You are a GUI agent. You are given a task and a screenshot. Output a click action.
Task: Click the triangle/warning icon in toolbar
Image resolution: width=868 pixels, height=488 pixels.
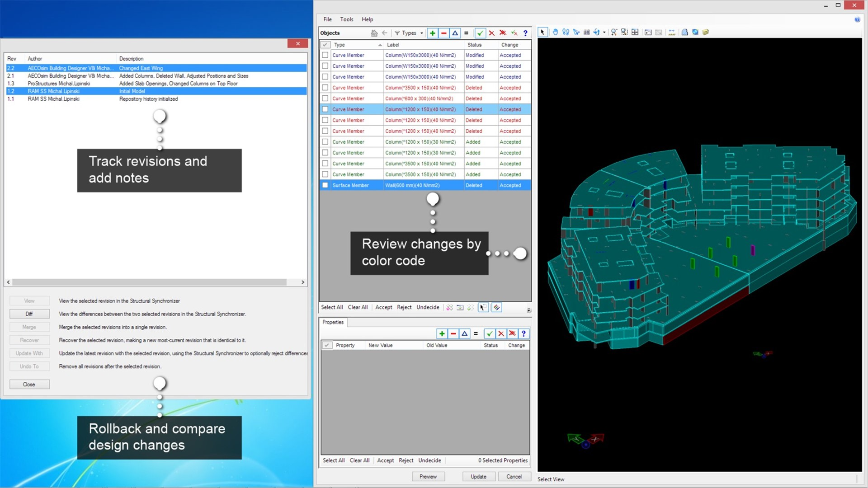pyautogui.click(x=454, y=33)
